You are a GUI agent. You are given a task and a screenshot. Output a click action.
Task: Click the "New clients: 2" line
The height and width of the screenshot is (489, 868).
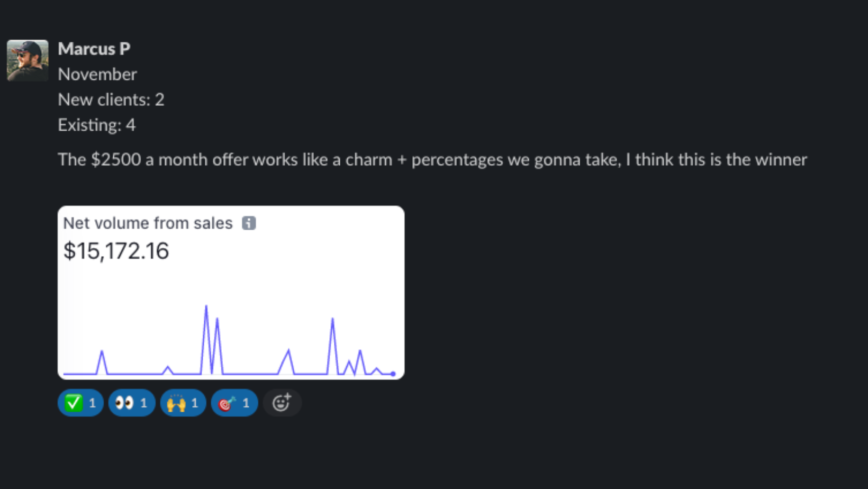111,99
